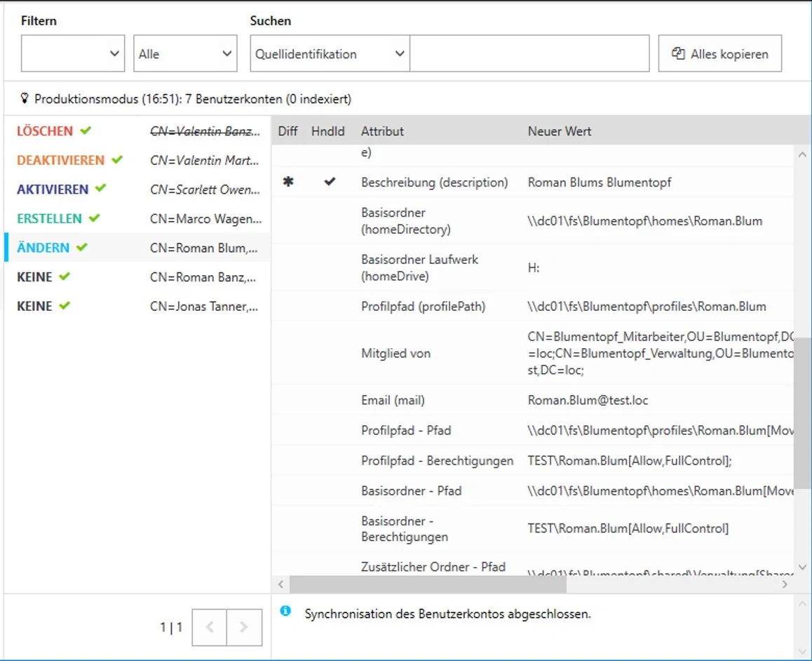
Task: Open the first Filtern dropdown
Action: [72, 53]
